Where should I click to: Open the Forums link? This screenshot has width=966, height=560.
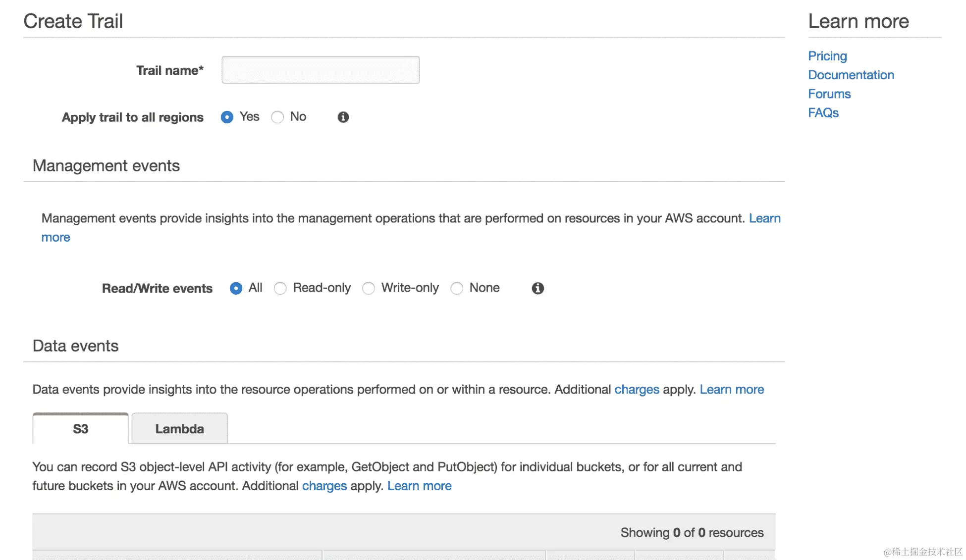point(829,94)
